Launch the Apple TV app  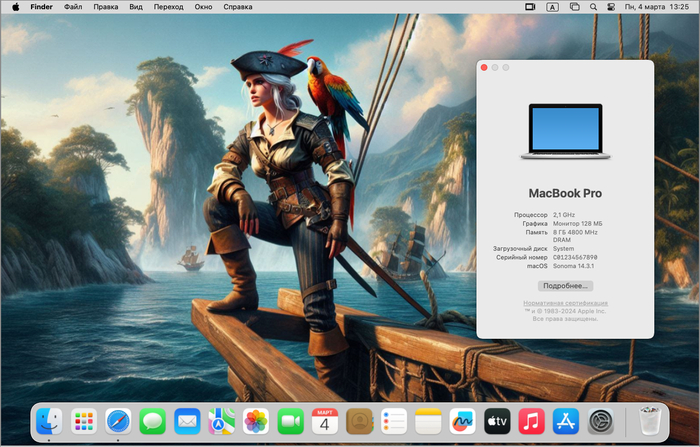coord(497,421)
